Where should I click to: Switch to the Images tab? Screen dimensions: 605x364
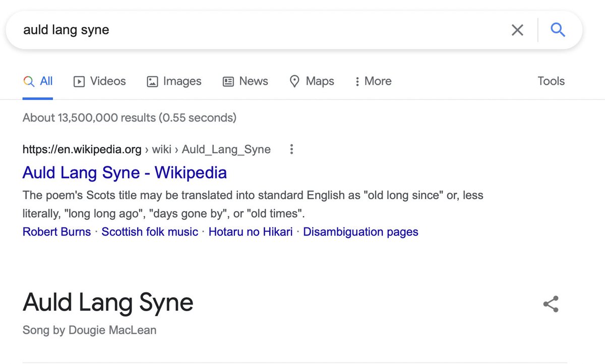174,81
